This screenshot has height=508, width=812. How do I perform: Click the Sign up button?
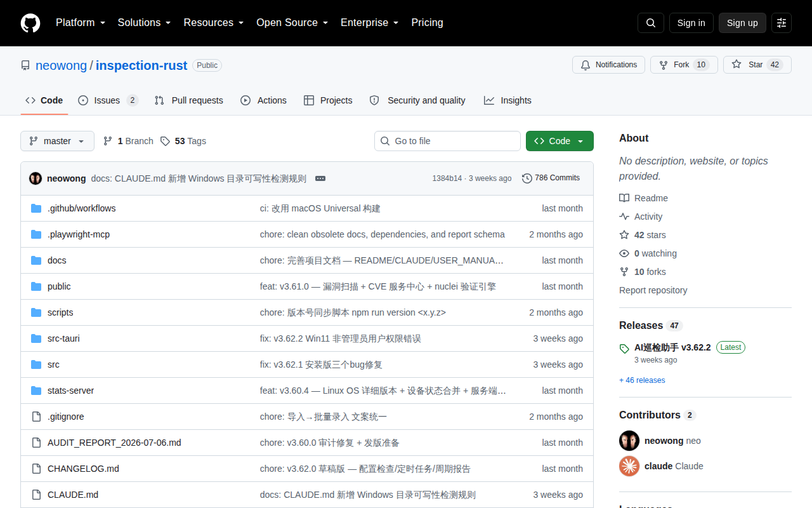[x=742, y=23]
